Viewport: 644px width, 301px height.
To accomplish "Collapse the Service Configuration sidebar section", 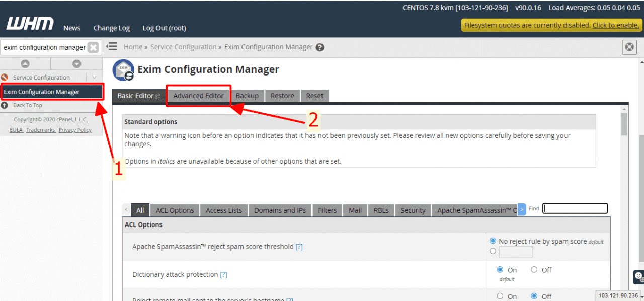I will [94, 77].
